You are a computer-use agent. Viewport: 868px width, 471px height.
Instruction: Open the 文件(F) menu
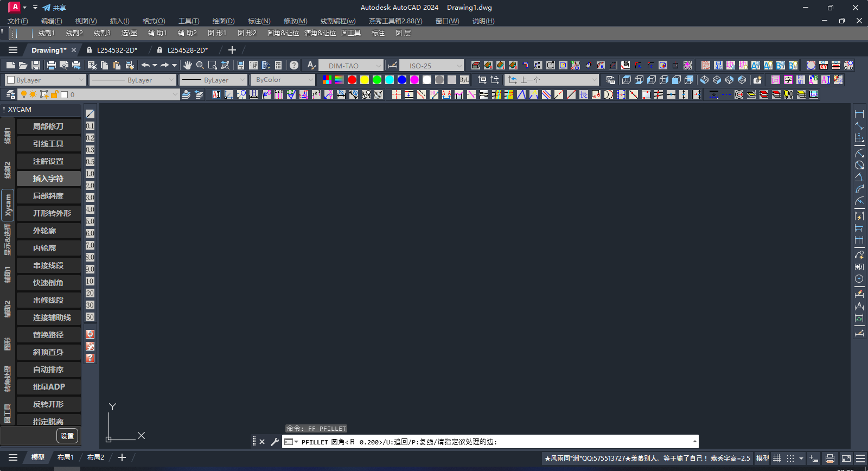coord(18,21)
